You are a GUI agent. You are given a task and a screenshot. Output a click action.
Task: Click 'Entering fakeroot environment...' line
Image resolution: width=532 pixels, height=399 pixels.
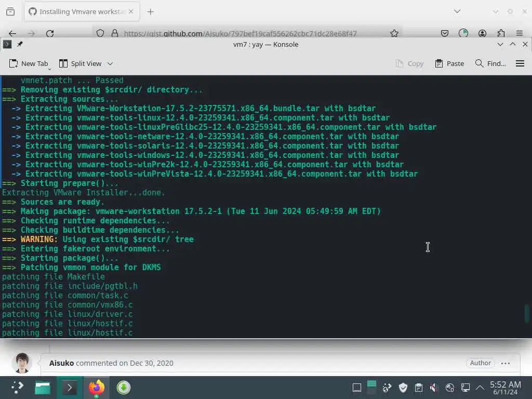tap(95, 249)
